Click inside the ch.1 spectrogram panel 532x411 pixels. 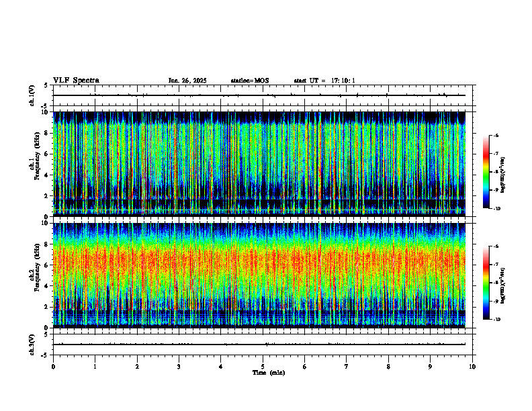click(x=259, y=164)
